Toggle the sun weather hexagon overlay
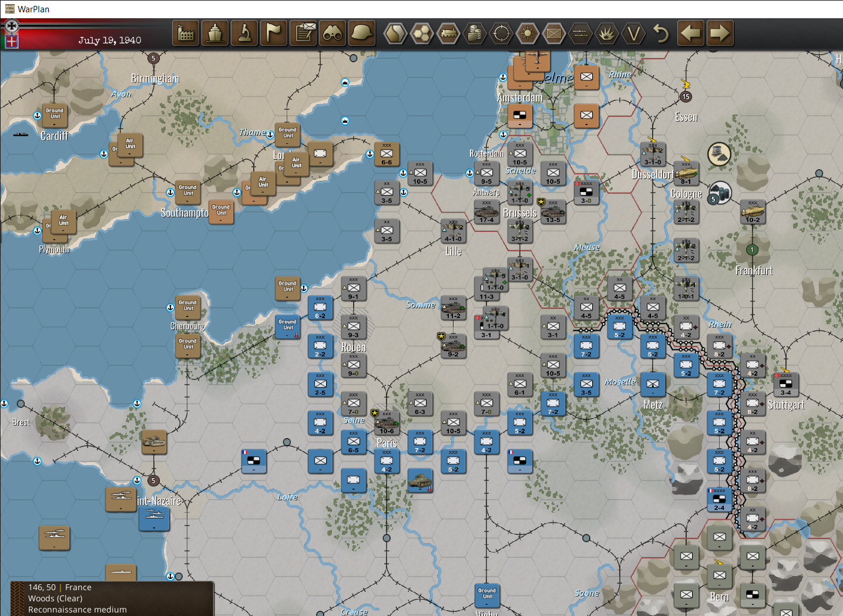The width and height of the screenshot is (843, 616). pos(528,33)
